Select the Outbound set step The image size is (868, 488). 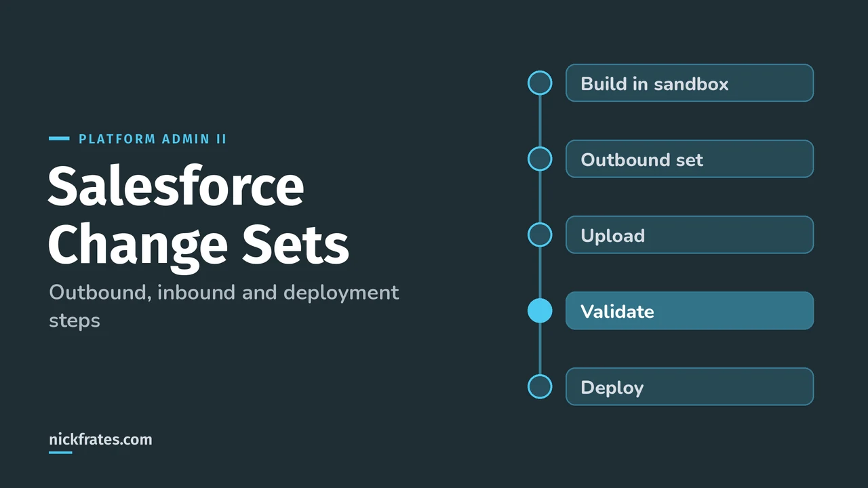[690, 159]
